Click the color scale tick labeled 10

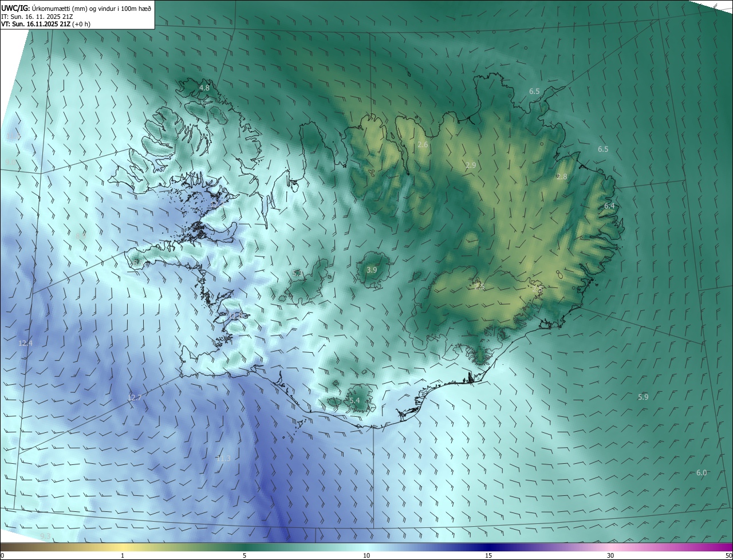[x=366, y=555]
